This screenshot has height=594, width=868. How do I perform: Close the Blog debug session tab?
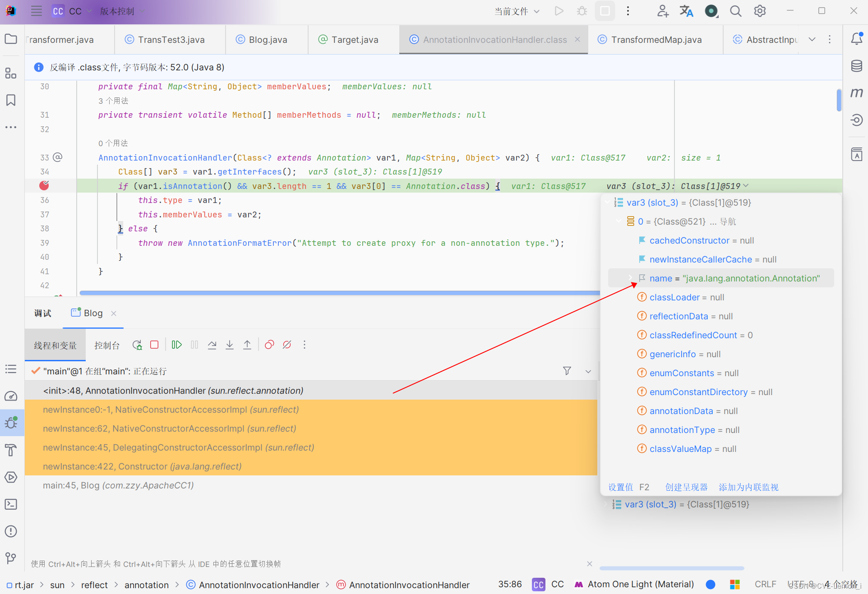click(114, 313)
